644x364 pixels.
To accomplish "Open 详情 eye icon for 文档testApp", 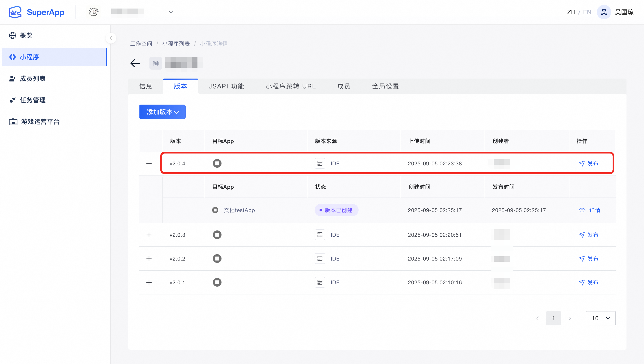I will [582, 210].
